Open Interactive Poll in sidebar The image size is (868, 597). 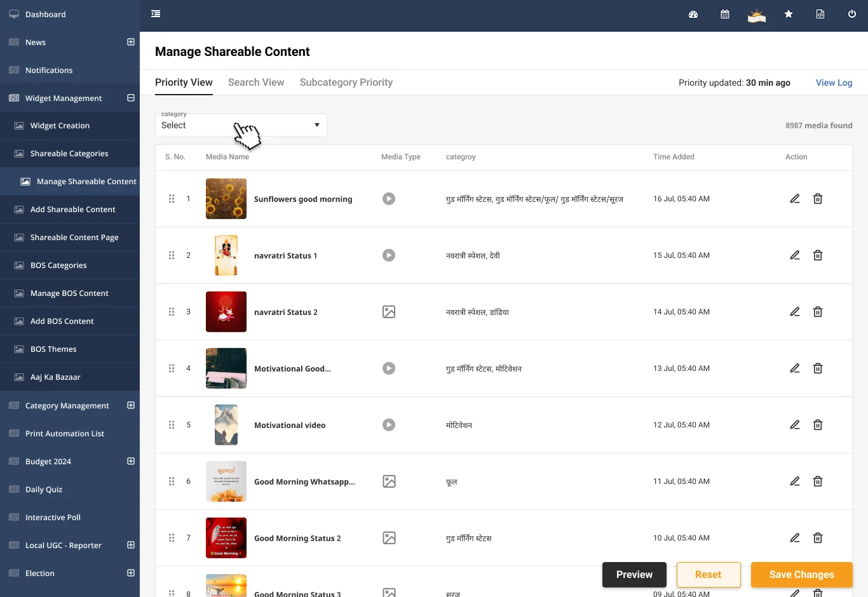point(70,517)
